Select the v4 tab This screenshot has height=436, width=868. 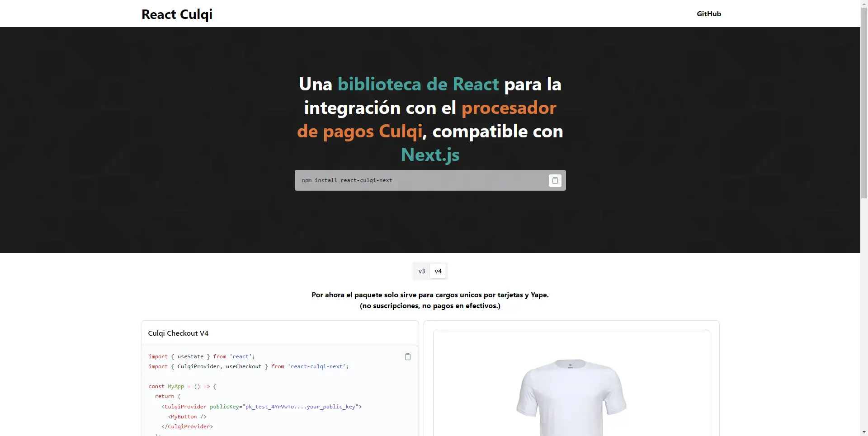pyautogui.click(x=438, y=271)
